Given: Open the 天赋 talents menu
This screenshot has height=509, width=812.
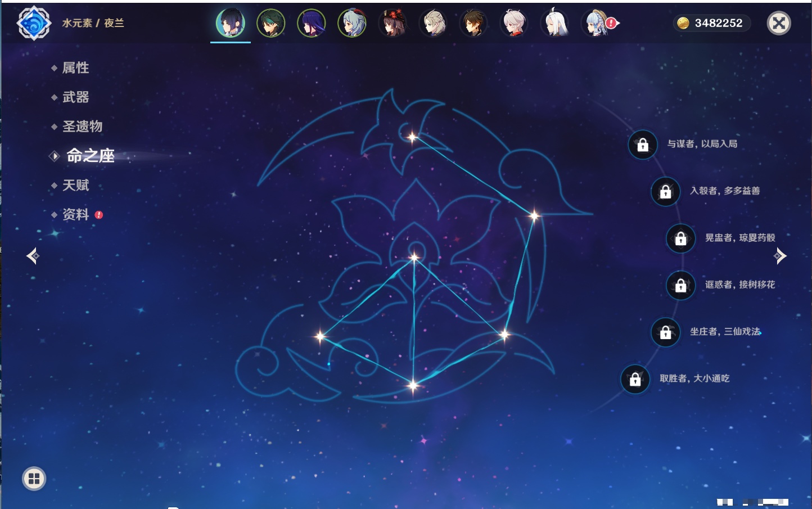Looking at the screenshot, I should [75, 185].
